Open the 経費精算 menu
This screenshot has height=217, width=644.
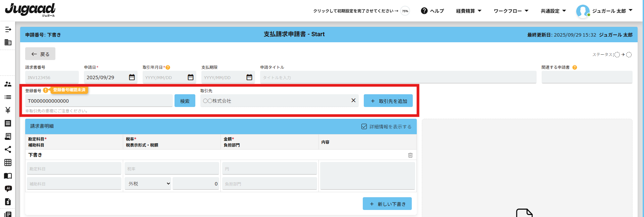click(468, 11)
